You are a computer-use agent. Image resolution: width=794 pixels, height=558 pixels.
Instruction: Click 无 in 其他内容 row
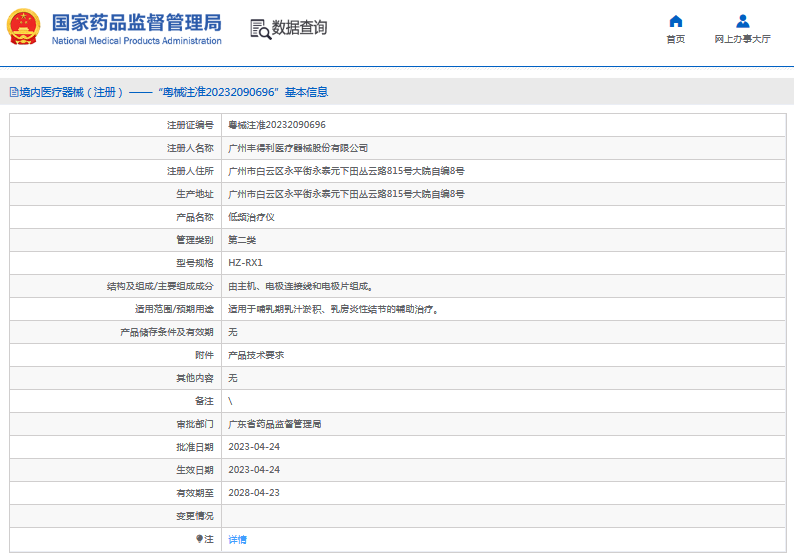pos(232,378)
